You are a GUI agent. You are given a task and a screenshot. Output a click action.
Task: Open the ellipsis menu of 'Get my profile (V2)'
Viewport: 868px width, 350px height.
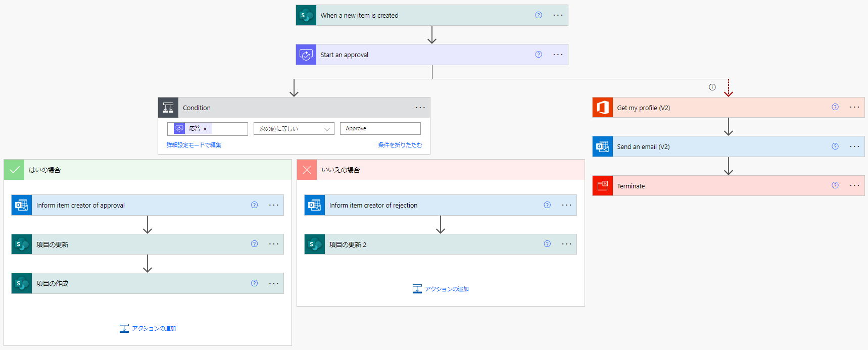click(854, 107)
